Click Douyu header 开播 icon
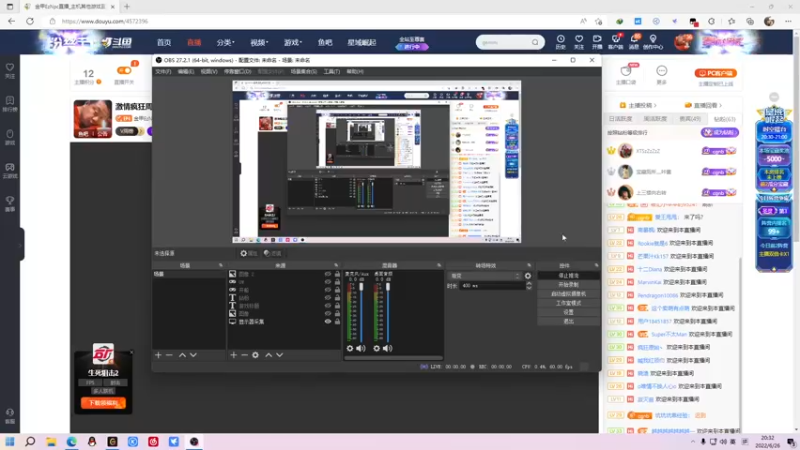 pos(597,42)
